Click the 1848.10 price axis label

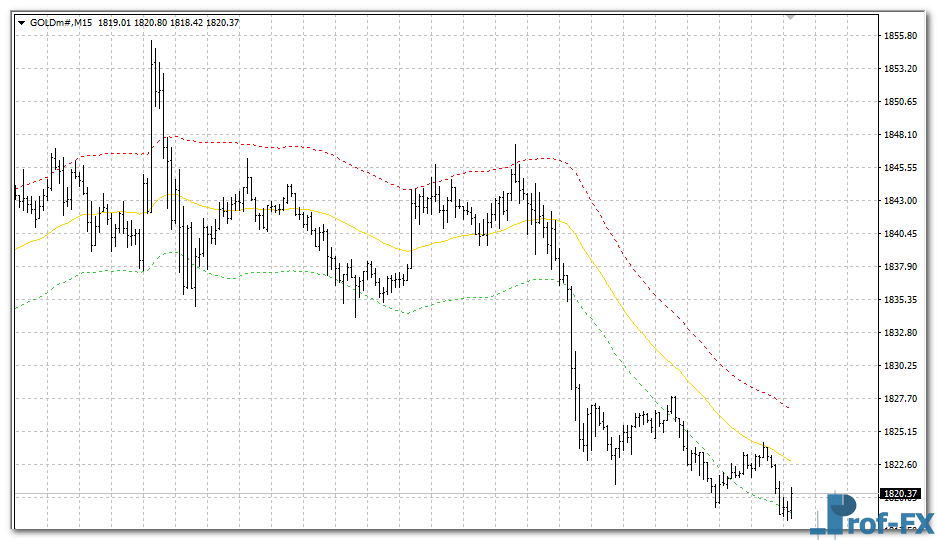coord(901,135)
